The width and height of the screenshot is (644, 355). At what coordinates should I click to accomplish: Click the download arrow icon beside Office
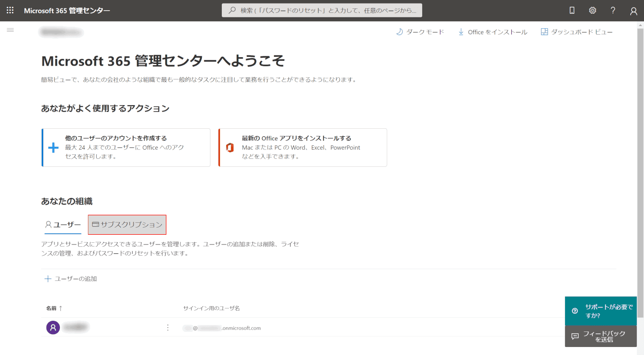461,32
